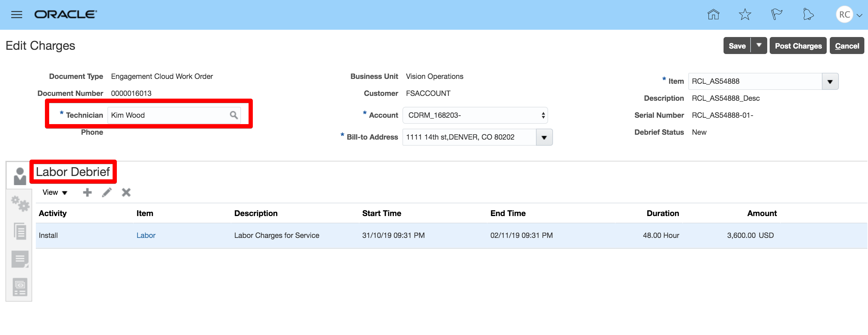The width and height of the screenshot is (868, 335).
Task: Open the View menu
Action: click(x=55, y=192)
